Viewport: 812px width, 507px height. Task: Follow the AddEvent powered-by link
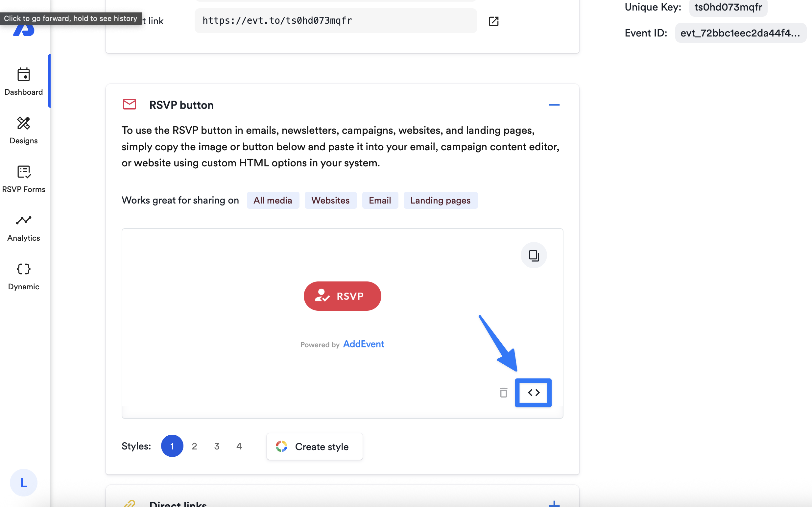(x=363, y=344)
